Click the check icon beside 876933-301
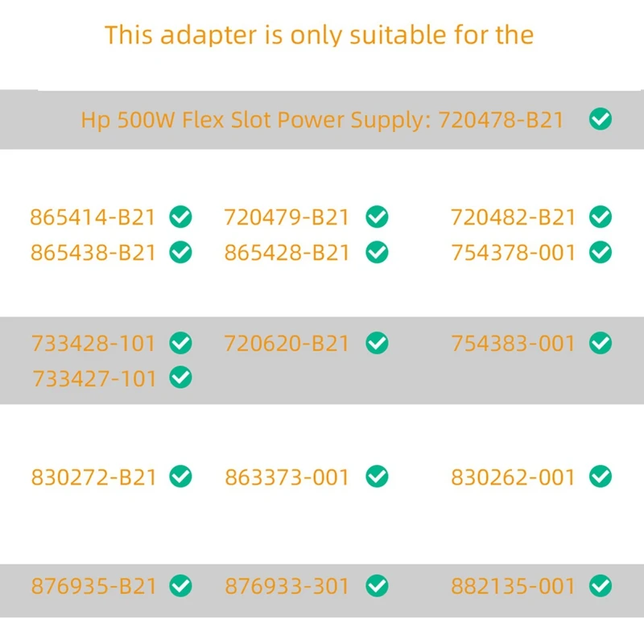The height and width of the screenshot is (644, 644). [x=377, y=586]
